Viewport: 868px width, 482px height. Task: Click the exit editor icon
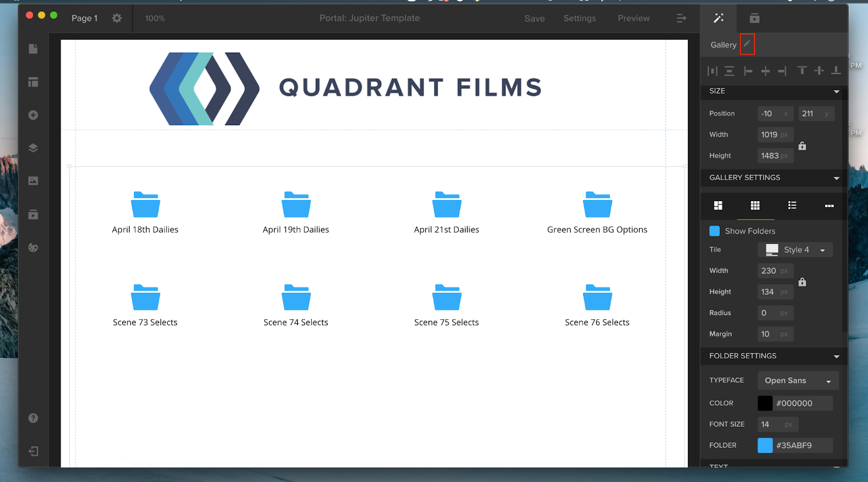33,451
